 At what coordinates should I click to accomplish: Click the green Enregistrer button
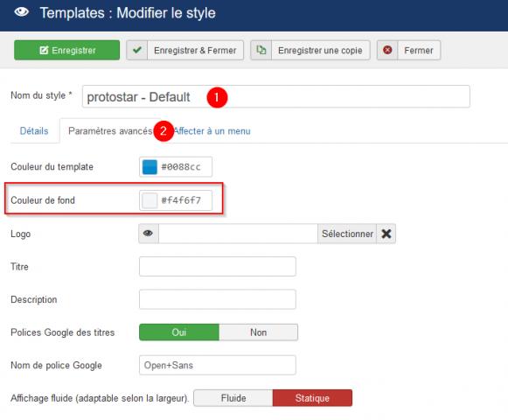[66, 50]
